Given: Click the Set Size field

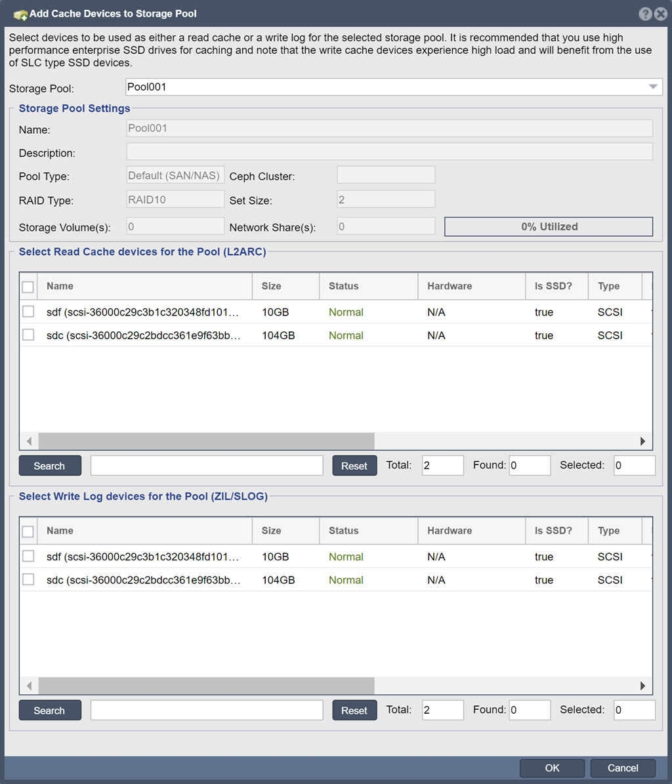Looking at the screenshot, I should (386, 199).
